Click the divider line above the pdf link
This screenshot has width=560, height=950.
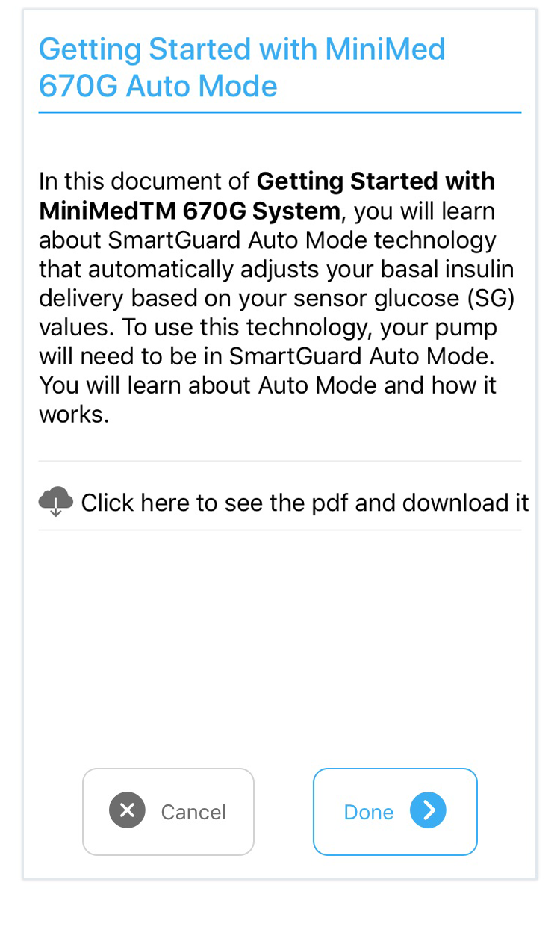279,461
